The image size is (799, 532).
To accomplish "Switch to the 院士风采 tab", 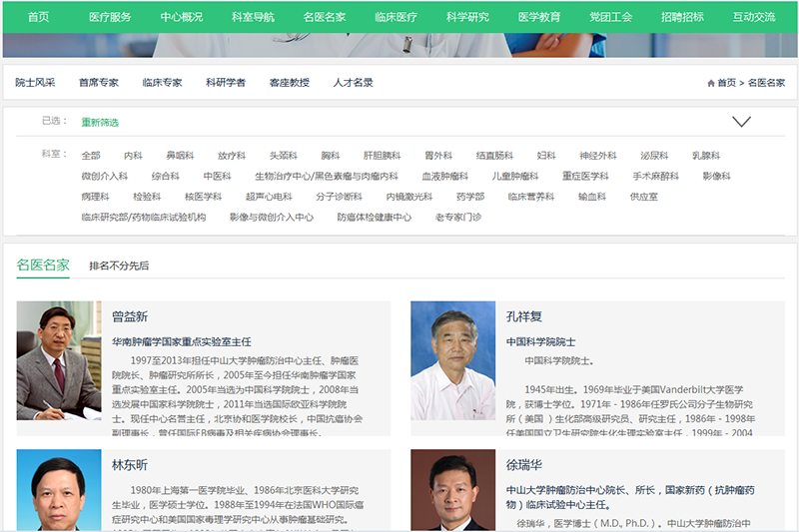I will [x=35, y=83].
